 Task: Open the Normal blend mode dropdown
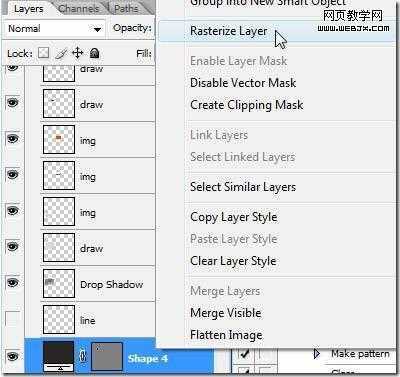point(55,29)
